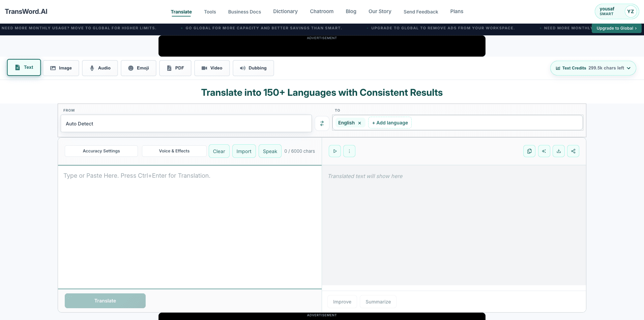
Task: Share the translation result
Action: tap(573, 151)
